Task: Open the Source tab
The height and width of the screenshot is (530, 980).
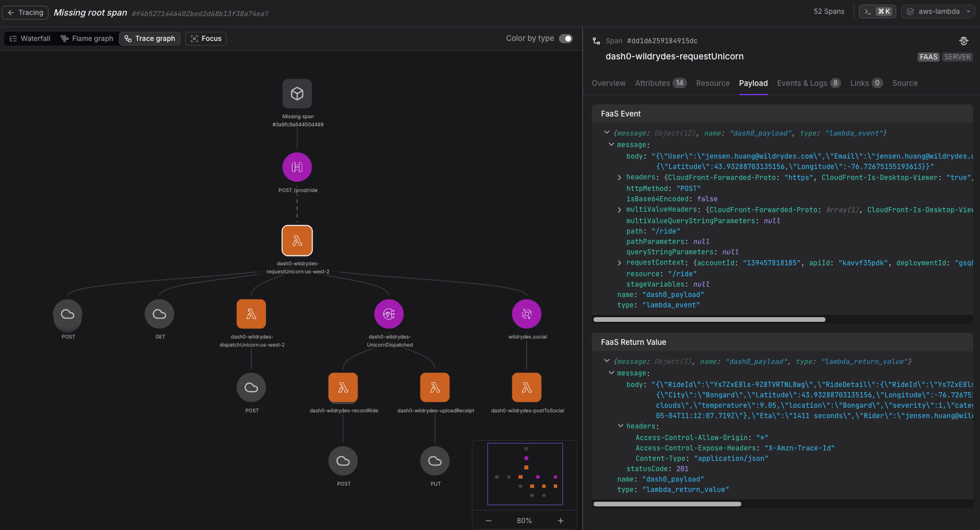Action: click(905, 83)
